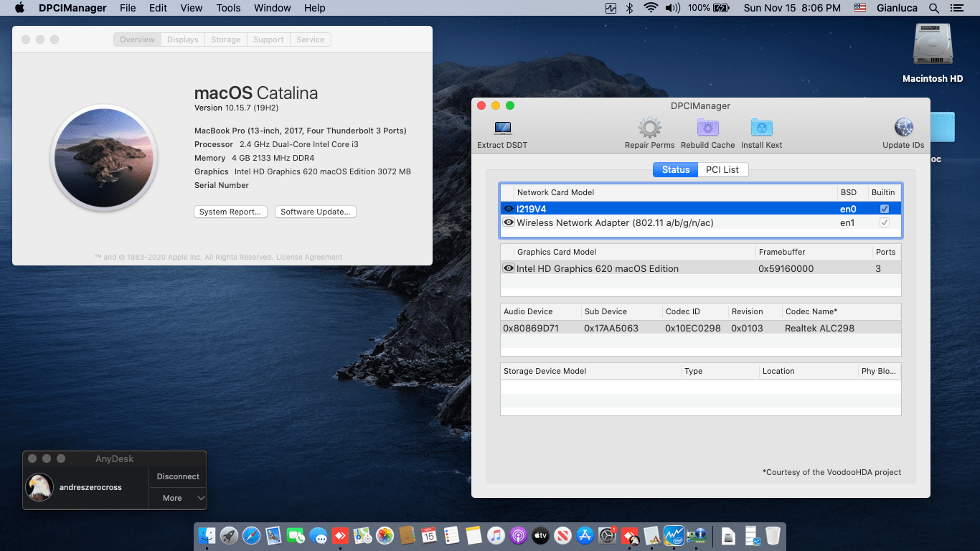Open DPCIManager from the Dock
Image resolution: width=980 pixels, height=551 pixels.
tap(695, 535)
